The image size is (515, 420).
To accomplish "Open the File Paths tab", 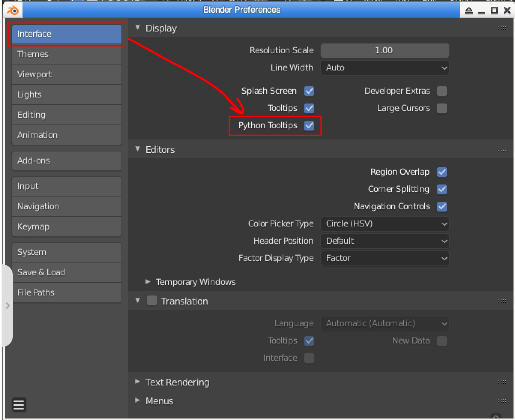I will [x=67, y=292].
